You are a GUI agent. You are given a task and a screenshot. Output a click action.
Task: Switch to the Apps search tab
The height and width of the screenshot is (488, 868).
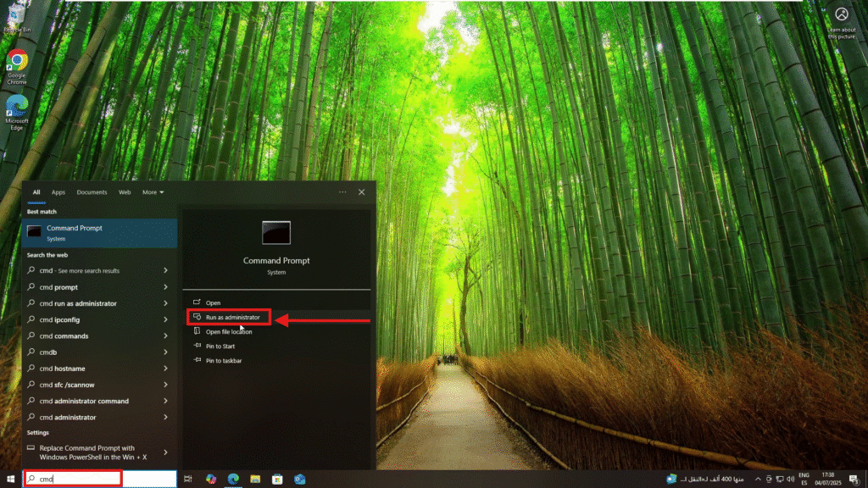[58, 192]
